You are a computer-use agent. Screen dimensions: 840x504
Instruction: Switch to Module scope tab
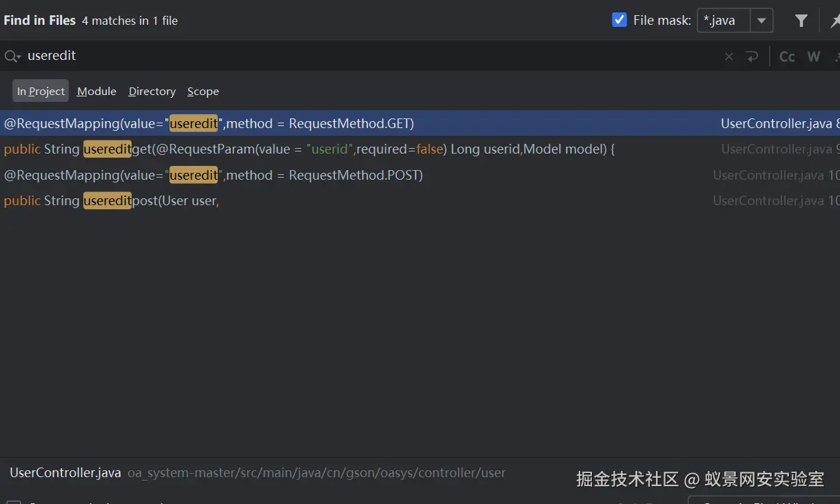96,91
